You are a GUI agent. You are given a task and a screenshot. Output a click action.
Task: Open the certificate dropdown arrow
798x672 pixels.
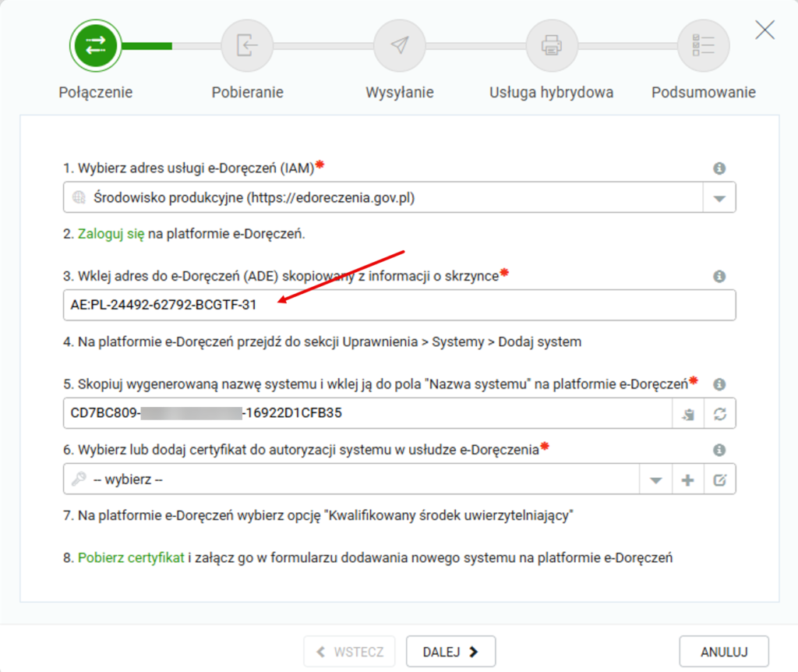pyautogui.click(x=656, y=479)
